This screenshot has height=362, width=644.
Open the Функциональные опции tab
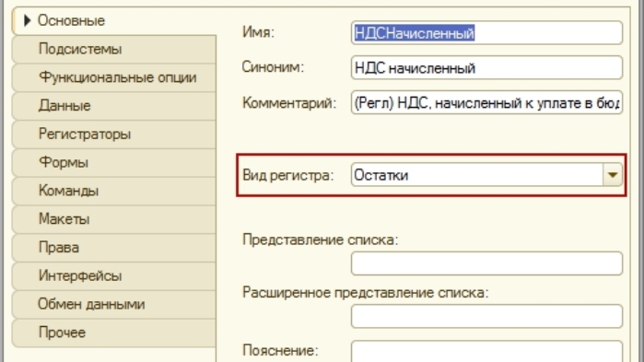[x=114, y=77]
